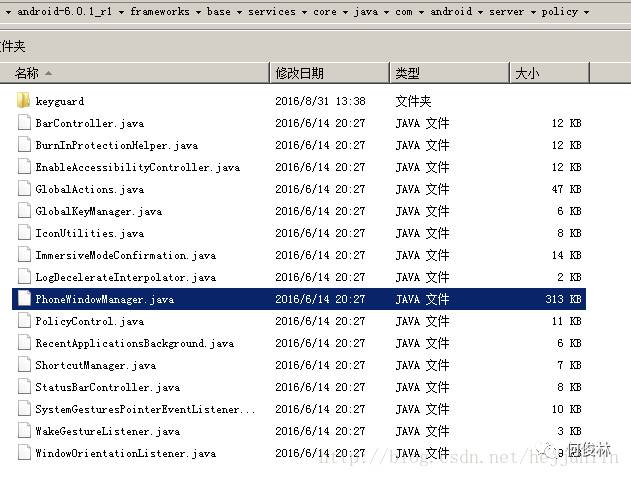The width and height of the screenshot is (631, 477).
Task: Select the PhoneWindowManager.java file icon
Action: [x=24, y=298]
